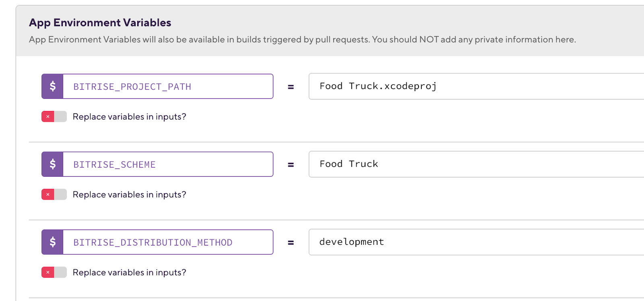Click the 'Food Truck.xcodeproj' value field
Image resolution: width=644 pixels, height=301 pixels.
click(476, 86)
